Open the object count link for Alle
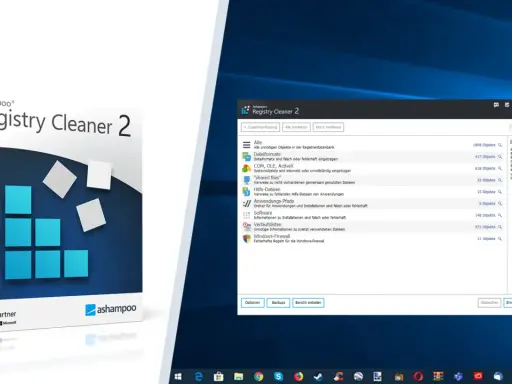Viewport: 512px width, 384px height. tap(484, 145)
